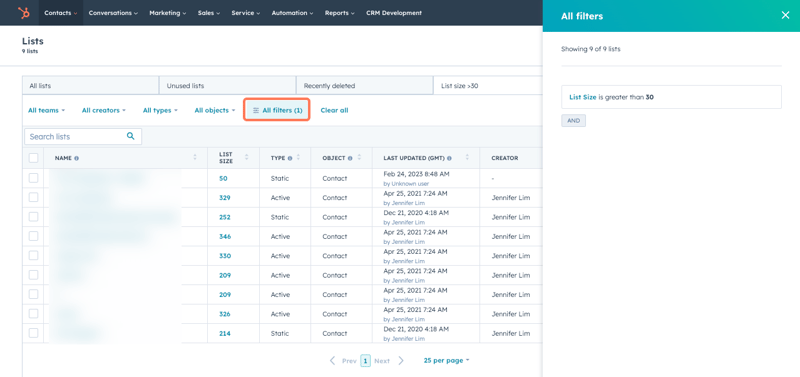Click the search magnifier icon in Search lists

click(131, 136)
